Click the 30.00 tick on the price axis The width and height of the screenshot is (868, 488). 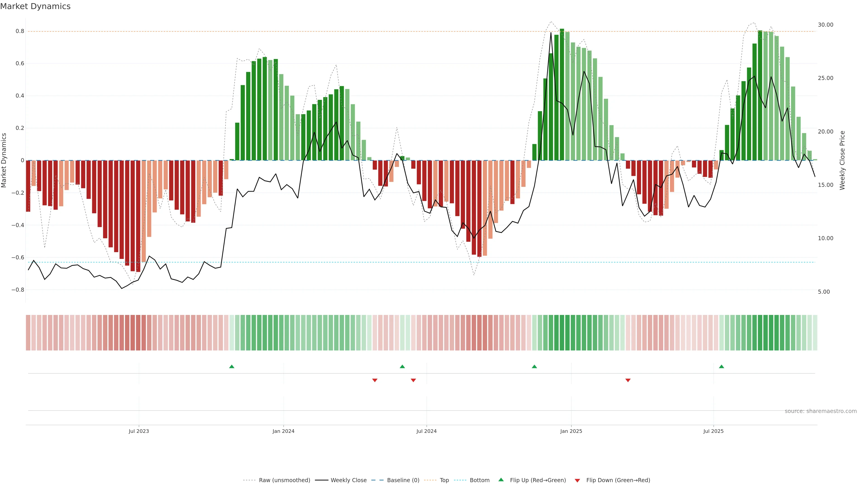(x=825, y=25)
